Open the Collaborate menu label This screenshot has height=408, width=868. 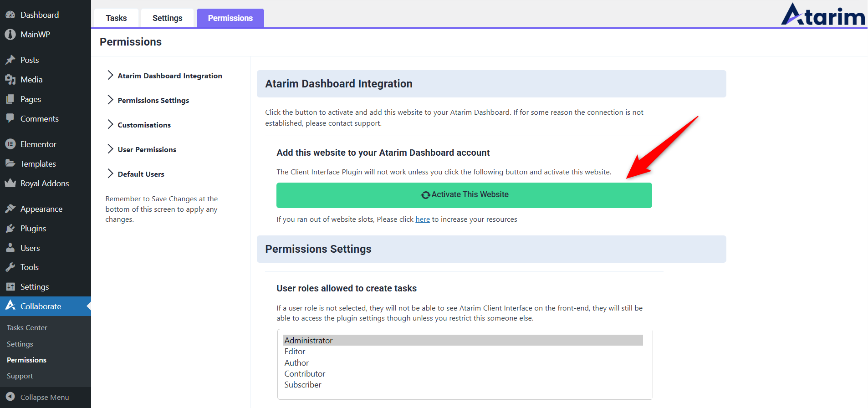(x=41, y=306)
